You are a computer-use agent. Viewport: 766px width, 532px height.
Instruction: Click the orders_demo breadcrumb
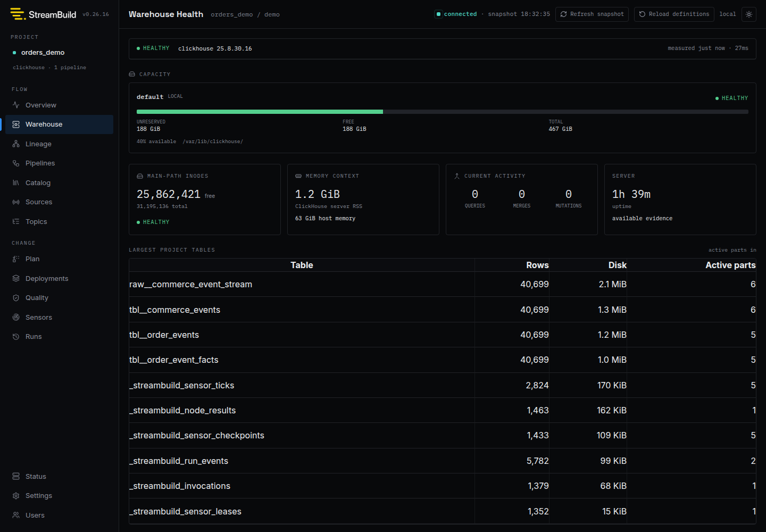point(232,14)
